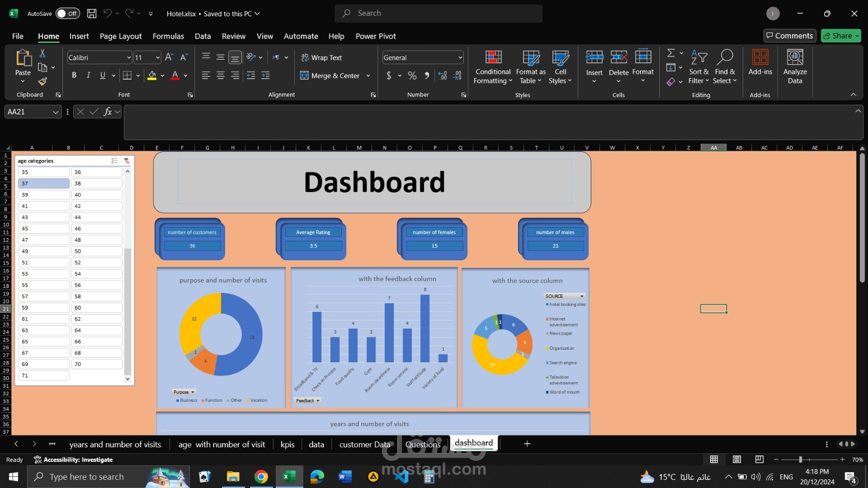868x488 pixels.
Task: Open the font name Calibri dropdown
Action: click(129, 57)
